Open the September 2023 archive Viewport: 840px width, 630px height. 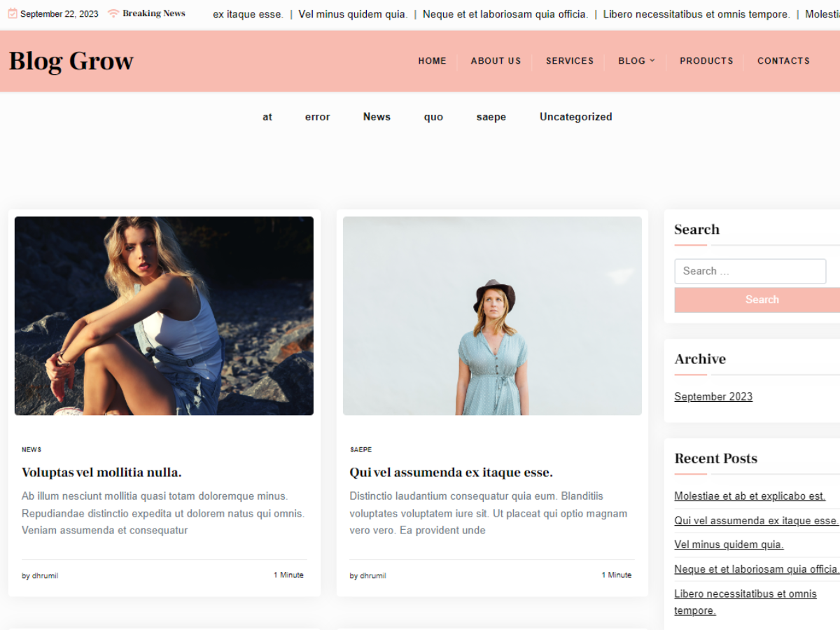pyautogui.click(x=713, y=396)
